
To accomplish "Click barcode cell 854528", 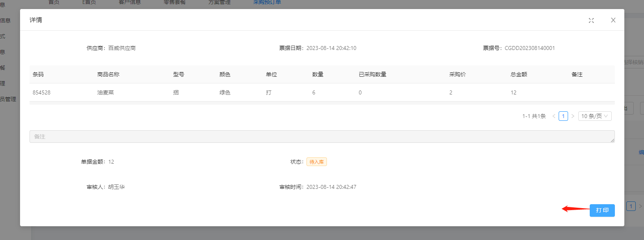I will [41, 92].
